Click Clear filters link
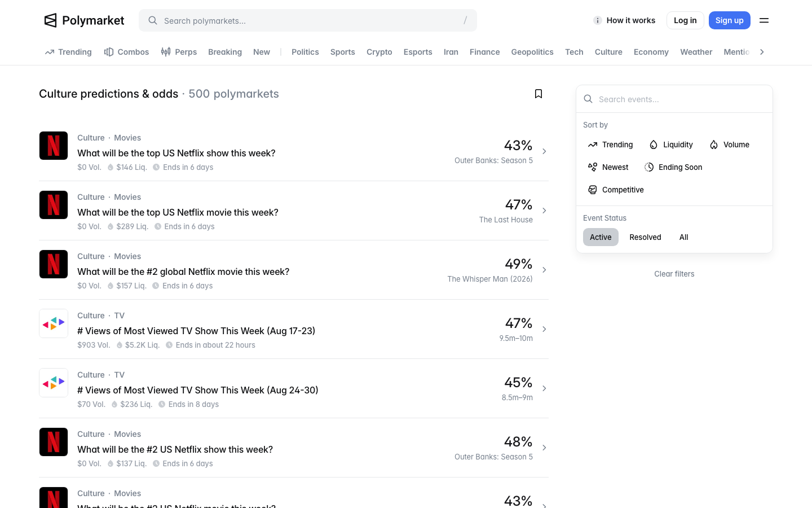 tap(674, 274)
